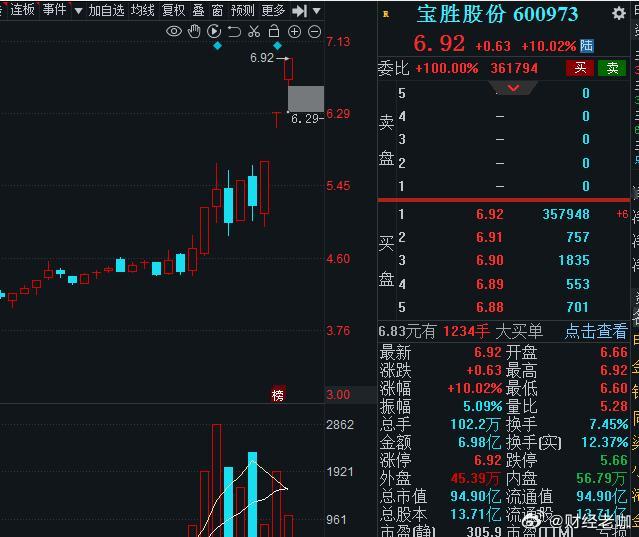Collapse order book with red chevron

pos(513,88)
